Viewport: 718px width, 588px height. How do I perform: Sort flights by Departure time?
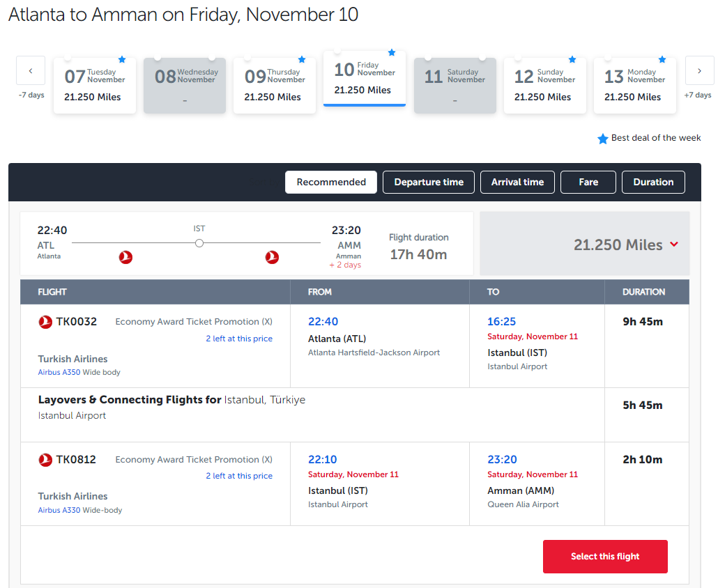point(429,182)
